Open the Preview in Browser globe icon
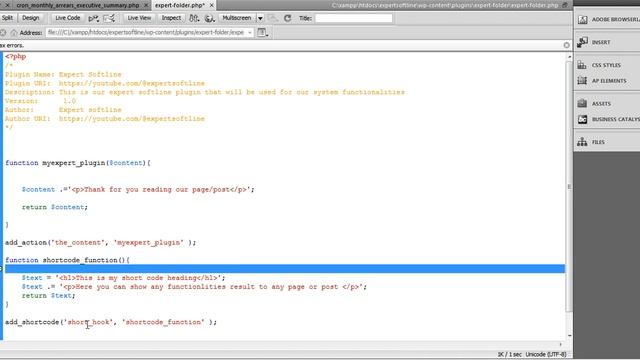The width and height of the screenshot is (640, 360). click(209, 18)
